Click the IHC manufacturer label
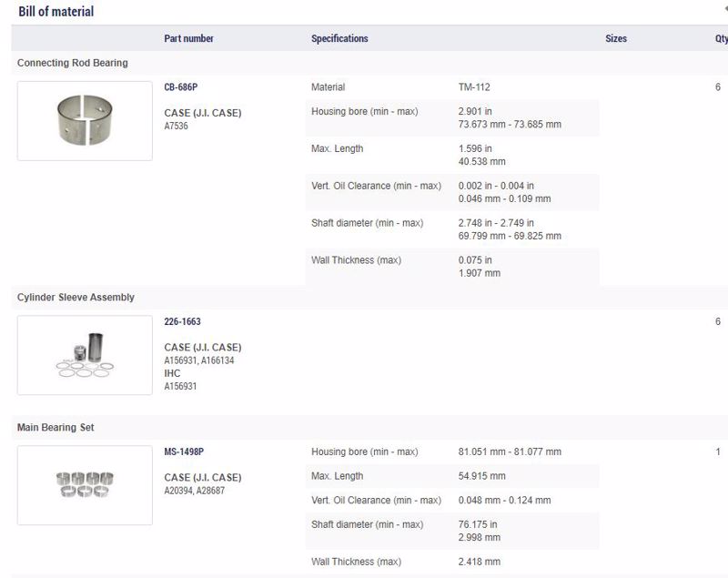The width and height of the screenshot is (728, 578). [172, 373]
